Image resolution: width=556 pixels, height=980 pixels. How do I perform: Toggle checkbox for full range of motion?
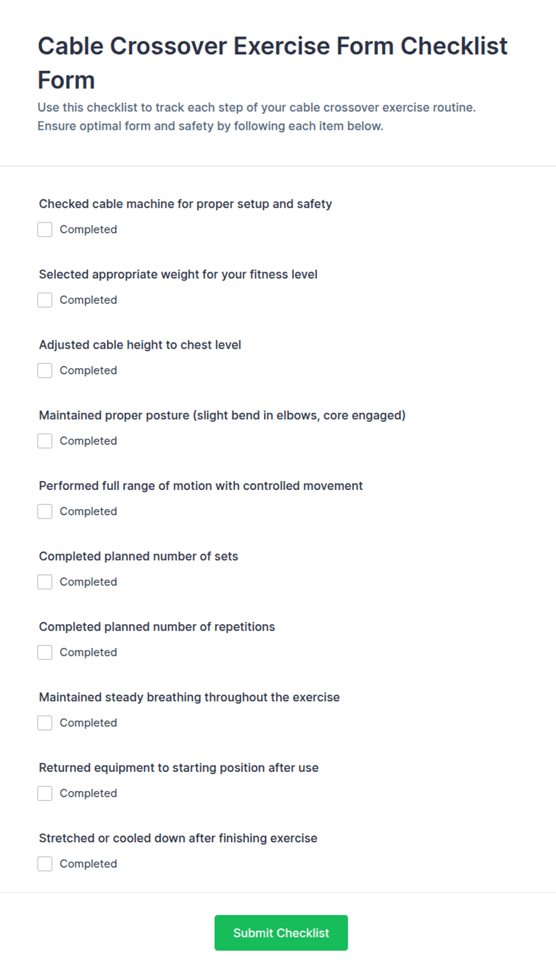45,512
